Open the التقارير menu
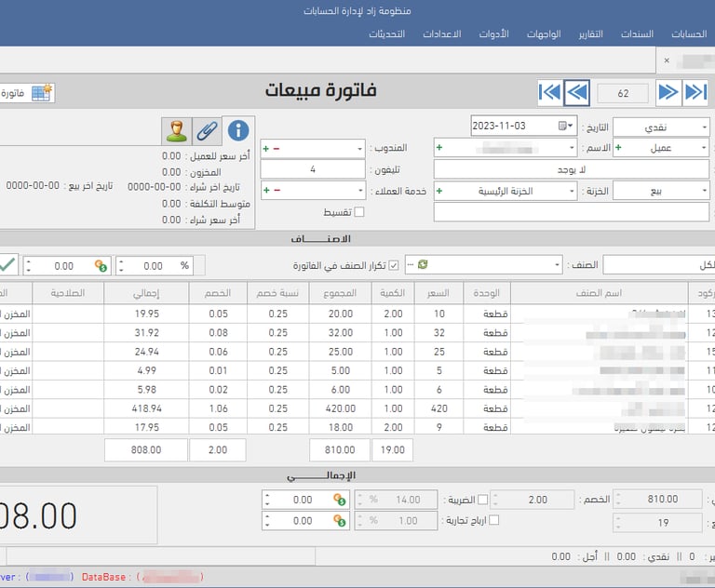This screenshot has height=588, width=715. coord(590,33)
